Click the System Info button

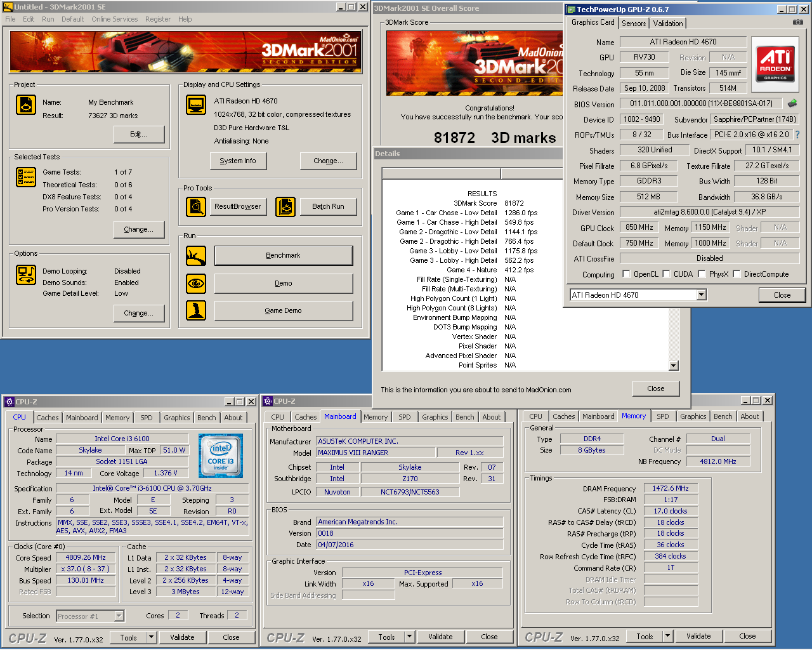(238, 161)
